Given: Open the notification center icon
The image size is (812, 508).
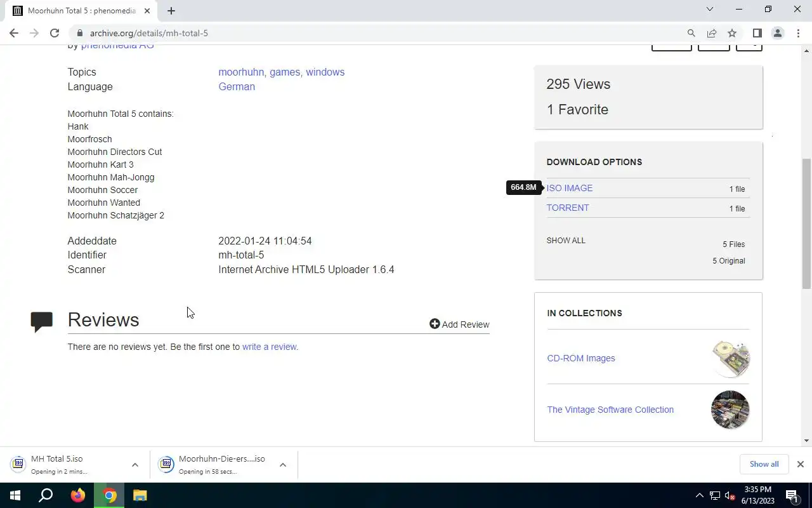Looking at the screenshot, I should [792, 495].
